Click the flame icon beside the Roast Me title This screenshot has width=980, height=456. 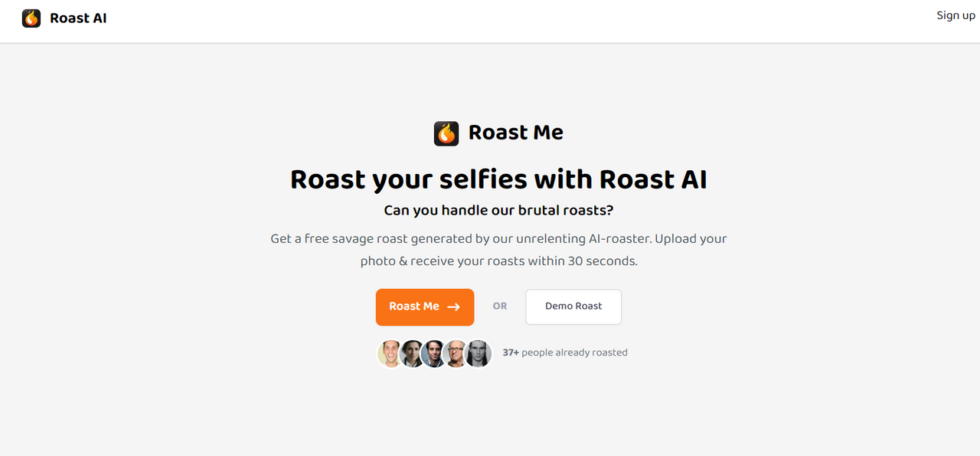tap(446, 133)
